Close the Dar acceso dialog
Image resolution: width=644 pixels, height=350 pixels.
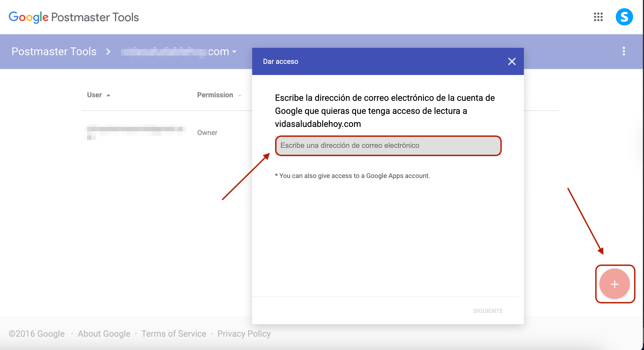click(512, 61)
